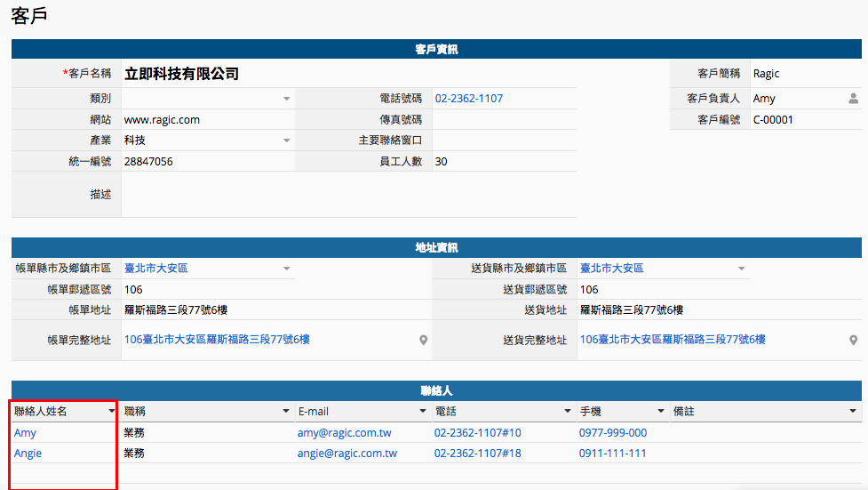Click amy@ragic.com.tw email link

(344, 433)
